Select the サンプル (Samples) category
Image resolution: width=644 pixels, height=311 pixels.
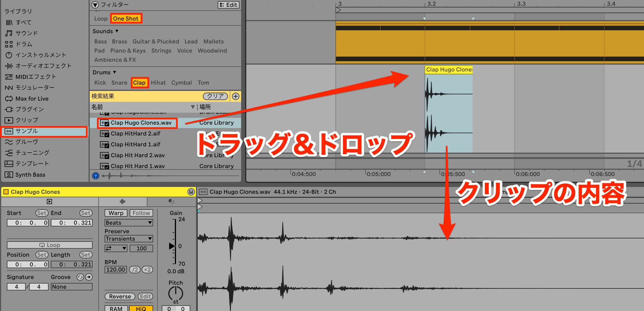[44, 131]
